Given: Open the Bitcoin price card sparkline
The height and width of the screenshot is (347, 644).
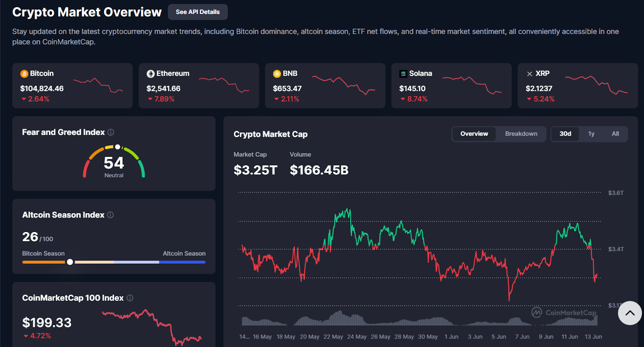Looking at the screenshot, I should point(98,85).
